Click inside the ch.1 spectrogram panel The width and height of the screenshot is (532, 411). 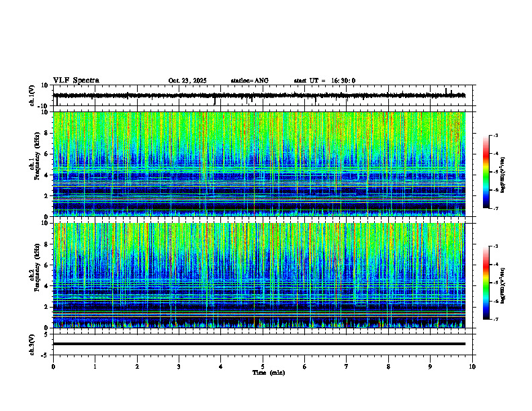coord(259,164)
